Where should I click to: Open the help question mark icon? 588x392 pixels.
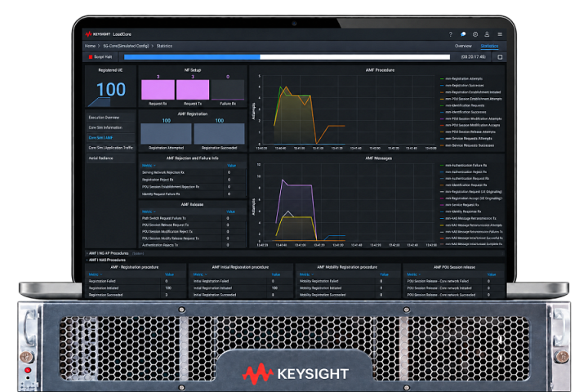(x=450, y=34)
